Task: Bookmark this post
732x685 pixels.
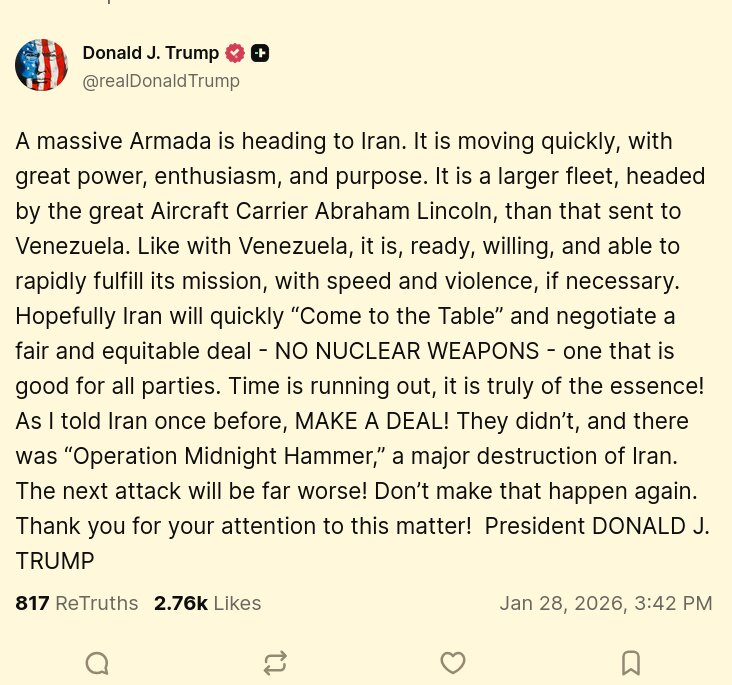Action: (630, 662)
